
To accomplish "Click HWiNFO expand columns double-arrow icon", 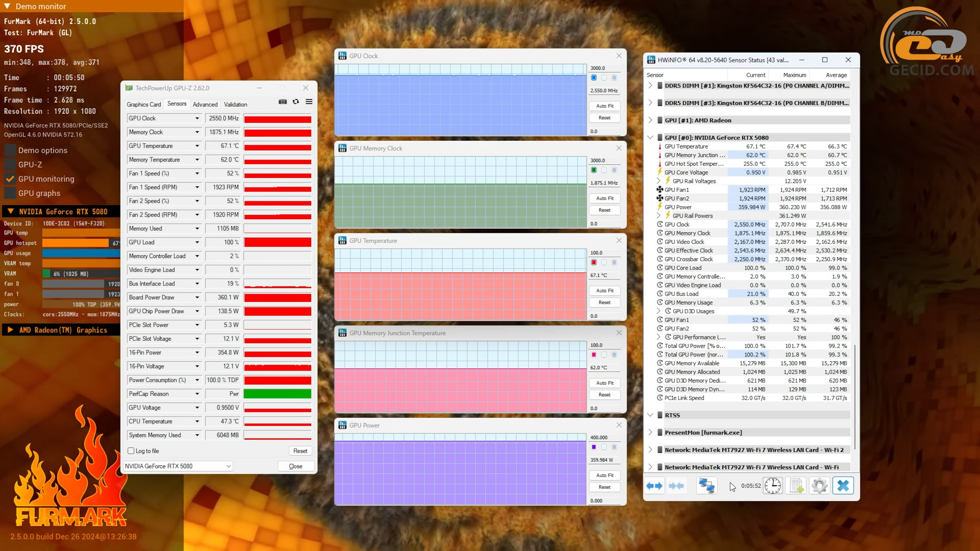I will coord(654,486).
